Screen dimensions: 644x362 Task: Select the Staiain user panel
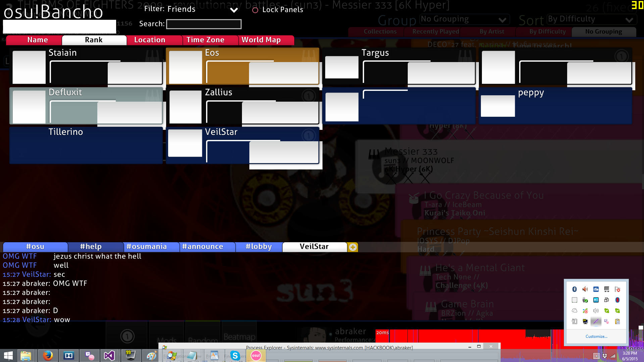[x=86, y=66]
